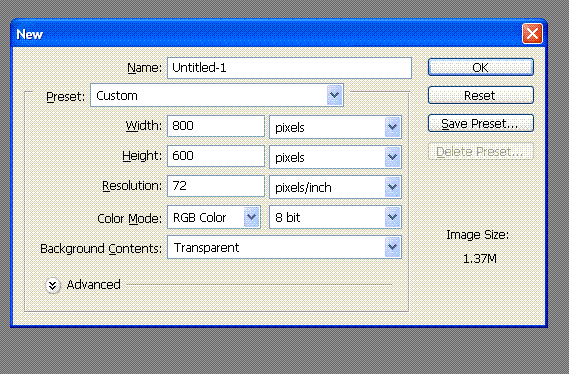Click the Color Mode label
This screenshot has height=374, width=569.
[x=130, y=218]
